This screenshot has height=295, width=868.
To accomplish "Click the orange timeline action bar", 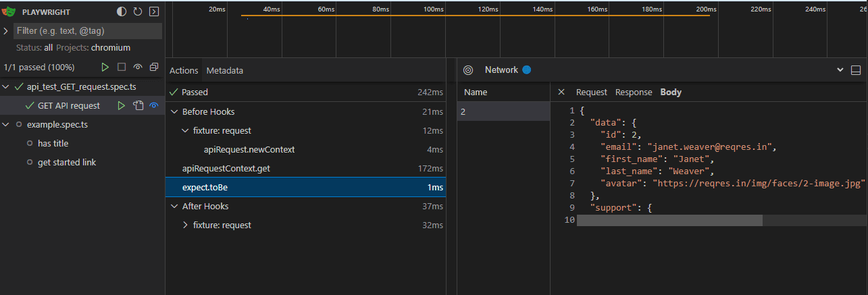I will (x=476, y=15).
